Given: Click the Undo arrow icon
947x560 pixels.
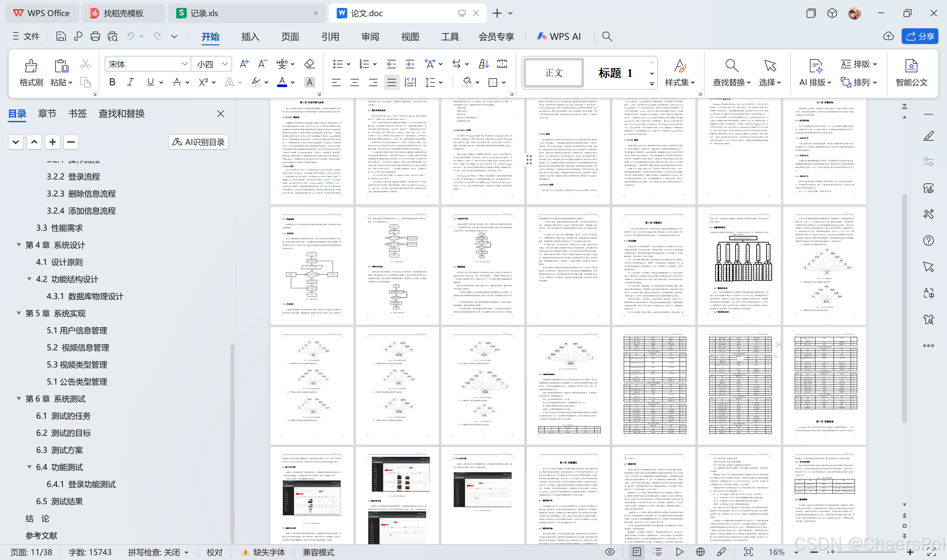Looking at the screenshot, I should point(131,36).
